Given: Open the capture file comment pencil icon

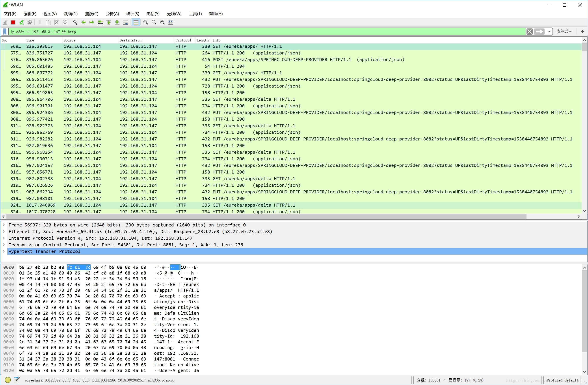Looking at the screenshot, I should tap(17, 380).
